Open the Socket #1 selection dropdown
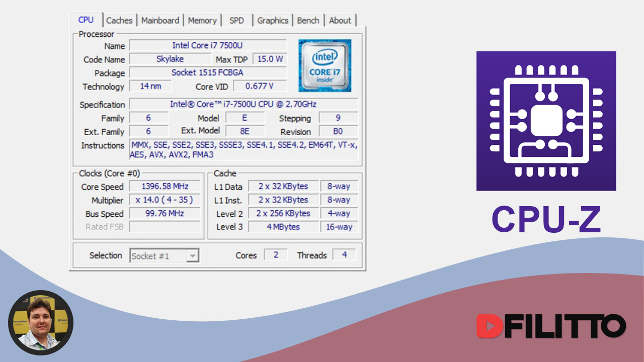This screenshot has width=644, height=362. [193, 255]
